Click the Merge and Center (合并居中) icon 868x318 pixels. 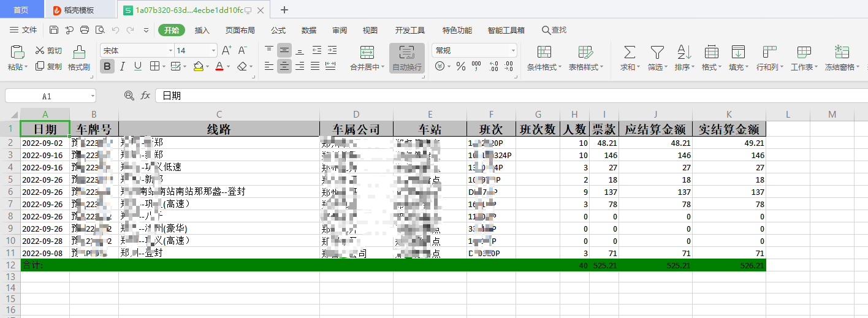point(367,52)
